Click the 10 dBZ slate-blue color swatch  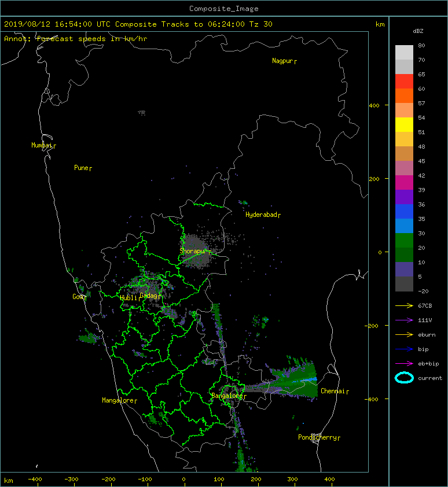click(404, 269)
